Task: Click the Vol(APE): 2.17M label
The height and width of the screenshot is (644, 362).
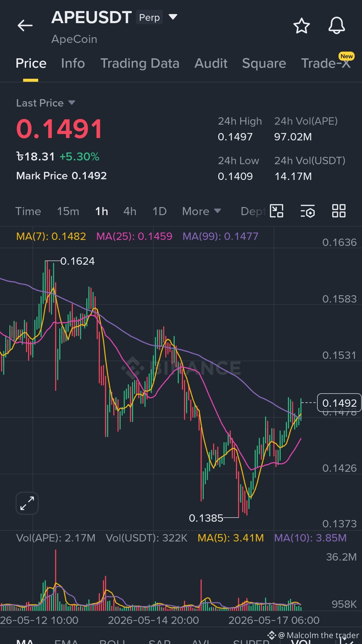Action: tap(56, 538)
